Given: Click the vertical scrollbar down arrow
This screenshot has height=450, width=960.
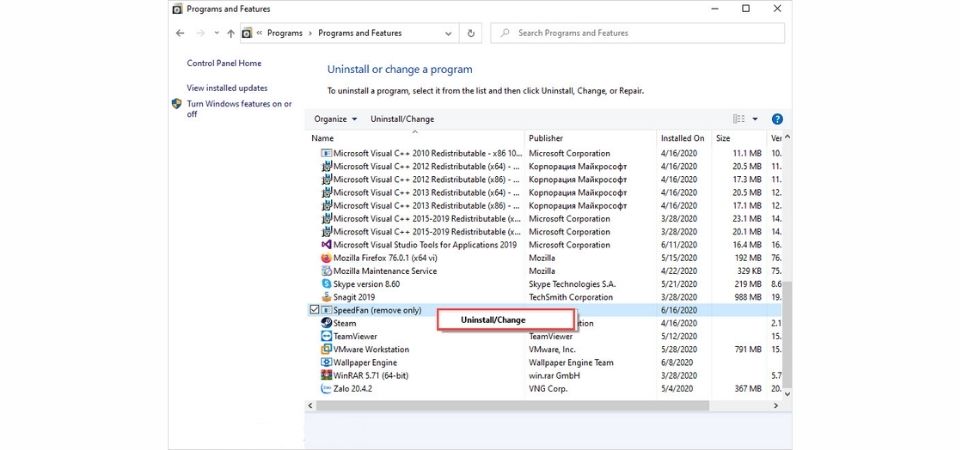Looking at the screenshot, I should (787, 394).
